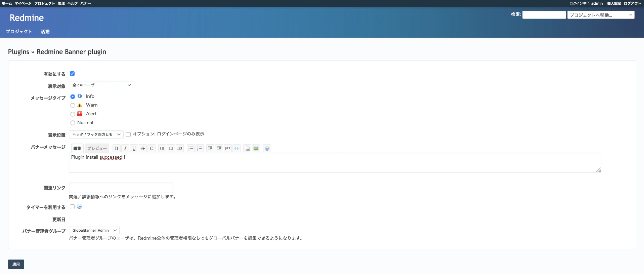Click the yellow Warn triangle icon

(80, 105)
